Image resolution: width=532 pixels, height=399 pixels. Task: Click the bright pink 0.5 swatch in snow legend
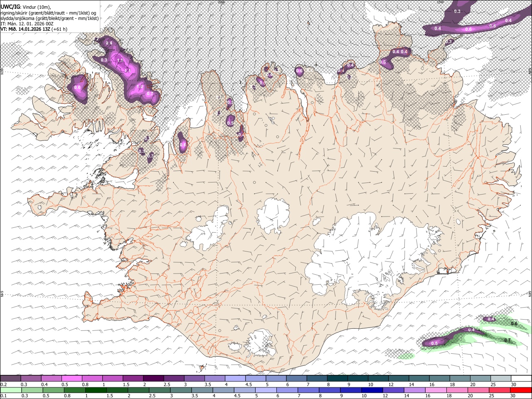coord(72,378)
